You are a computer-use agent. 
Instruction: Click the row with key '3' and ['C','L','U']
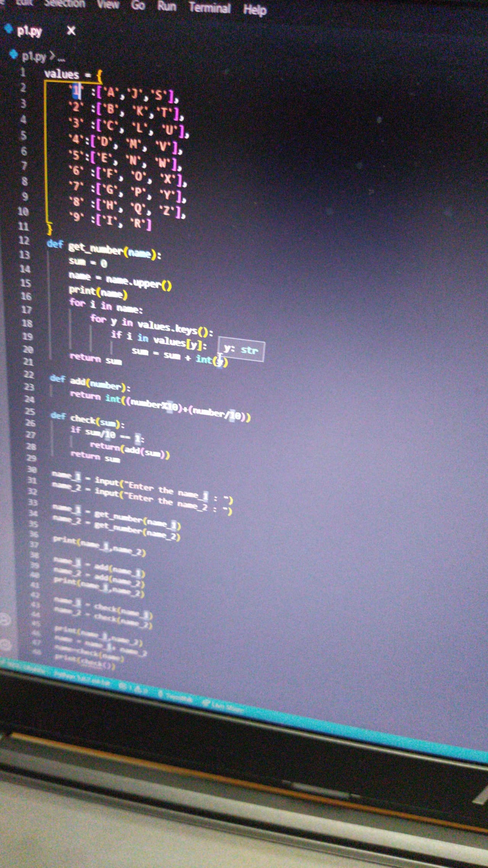129,127
